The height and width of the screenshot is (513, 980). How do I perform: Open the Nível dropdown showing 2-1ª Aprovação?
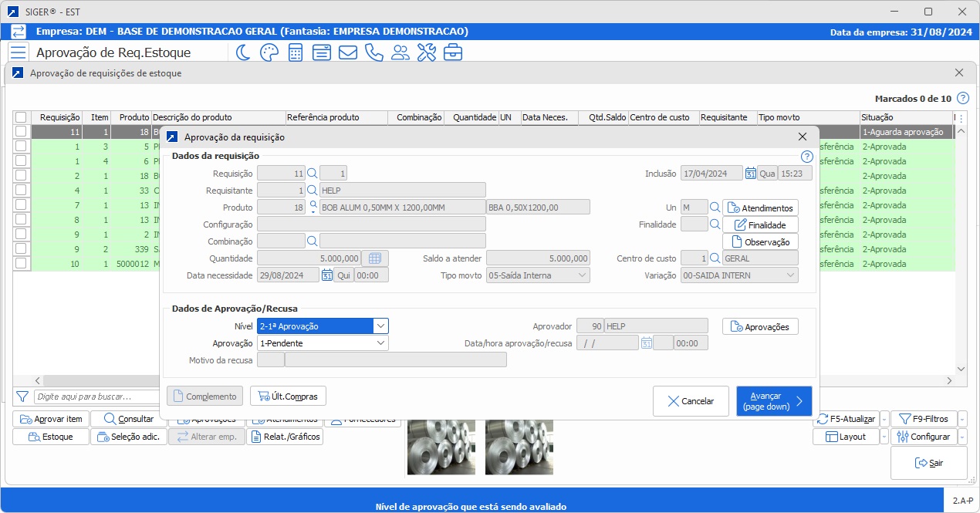pos(380,326)
